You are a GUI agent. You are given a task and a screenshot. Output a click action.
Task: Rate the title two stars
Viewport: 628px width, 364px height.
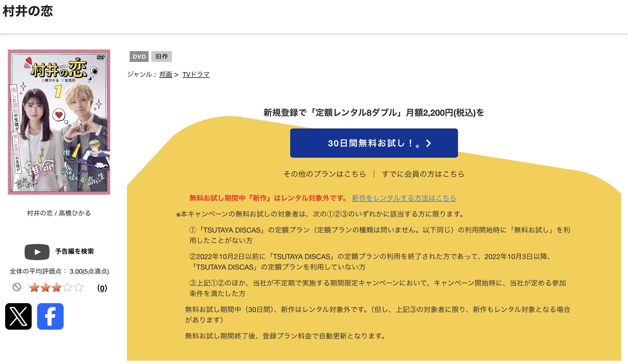45,287
